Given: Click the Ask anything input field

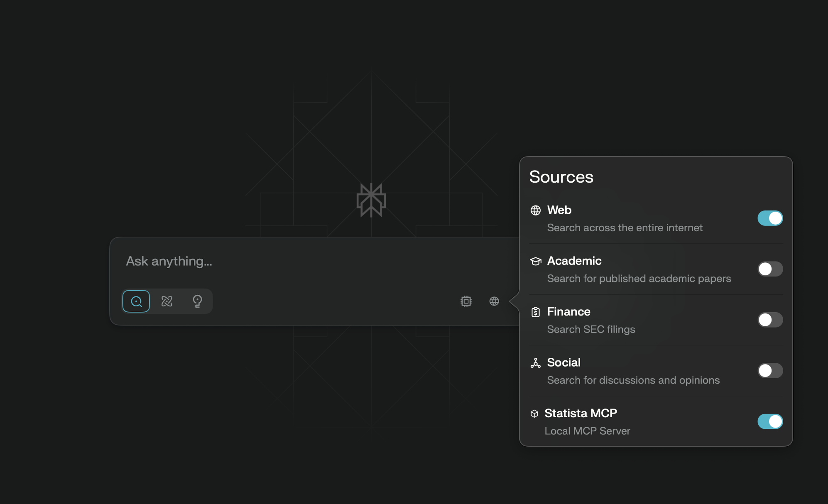Looking at the screenshot, I should 291,262.
